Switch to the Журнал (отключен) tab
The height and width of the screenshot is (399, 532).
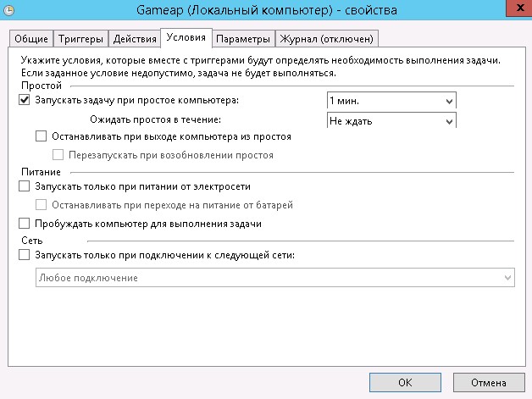click(328, 39)
